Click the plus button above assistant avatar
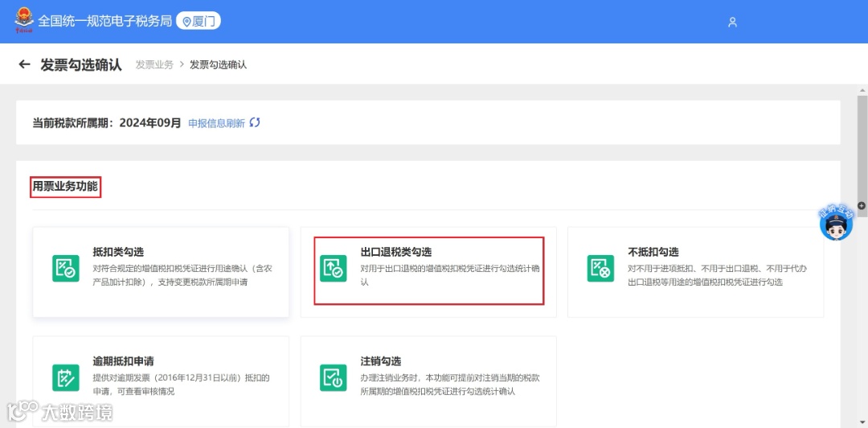 click(x=862, y=206)
